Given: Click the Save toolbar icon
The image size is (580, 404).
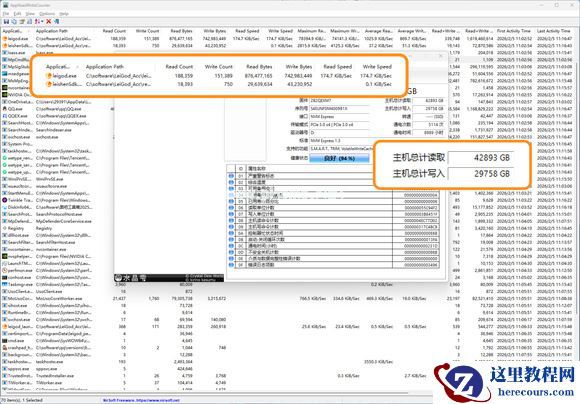Looking at the screenshot, I should (x=6, y=22).
